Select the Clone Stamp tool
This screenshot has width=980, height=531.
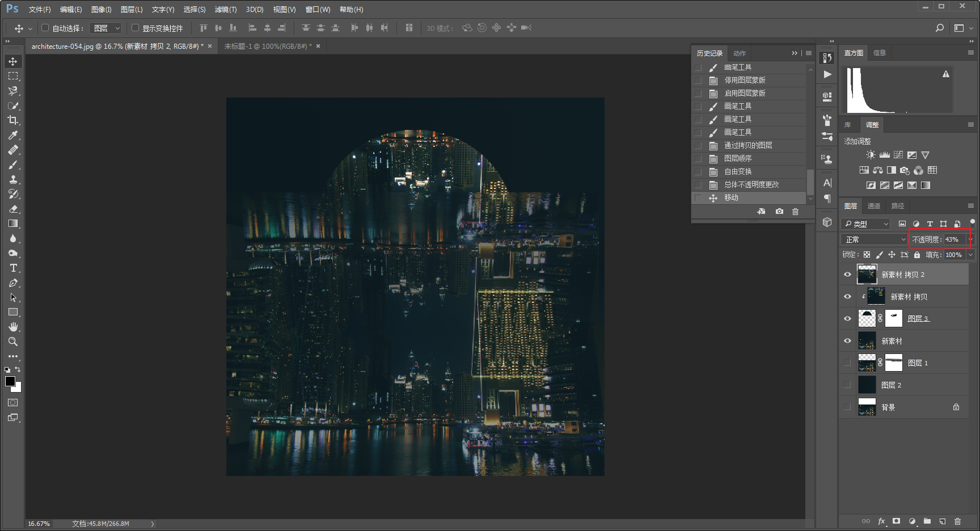point(13,179)
